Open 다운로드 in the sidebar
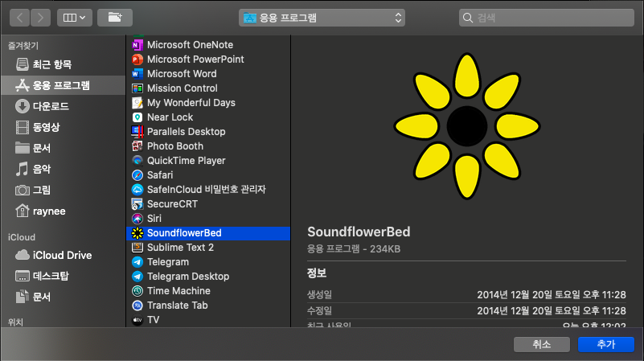 [x=64, y=106]
